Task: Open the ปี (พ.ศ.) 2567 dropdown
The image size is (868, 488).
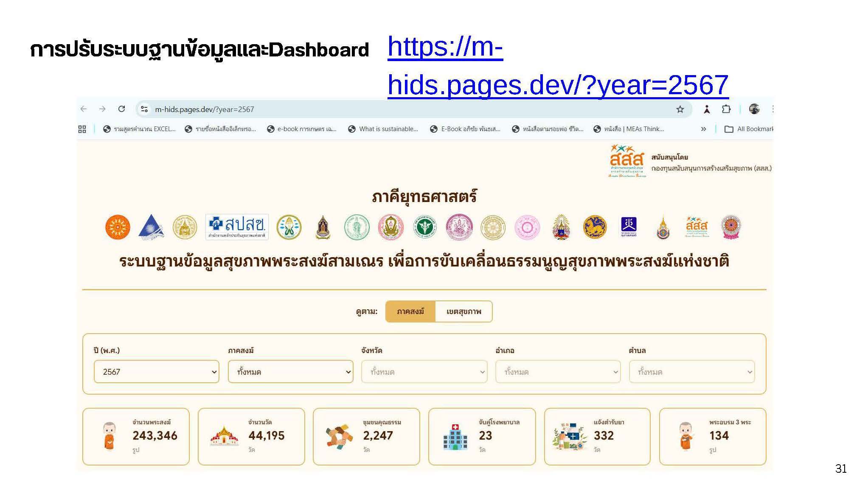Action: pyautogui.click(x=156, y=372)
